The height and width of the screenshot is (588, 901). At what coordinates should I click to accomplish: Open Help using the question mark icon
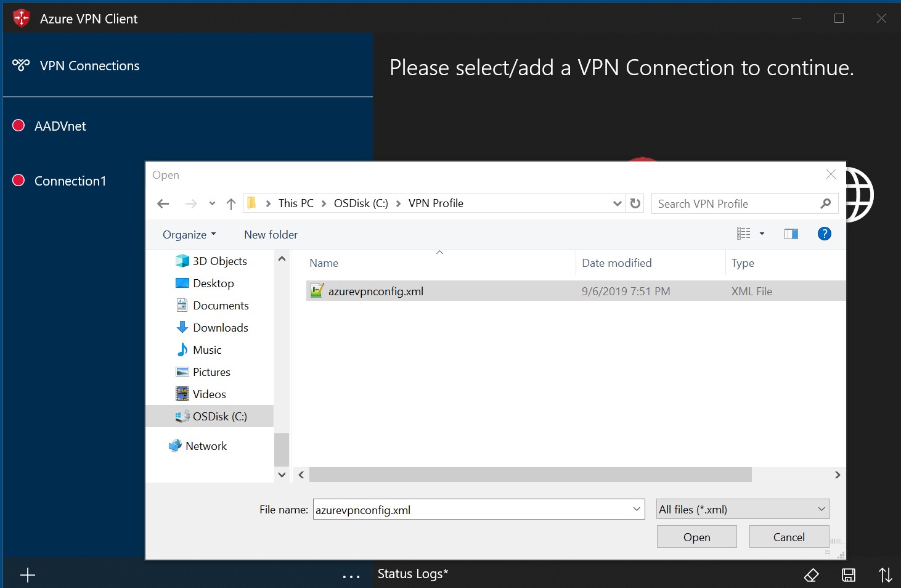pos(824,234)
